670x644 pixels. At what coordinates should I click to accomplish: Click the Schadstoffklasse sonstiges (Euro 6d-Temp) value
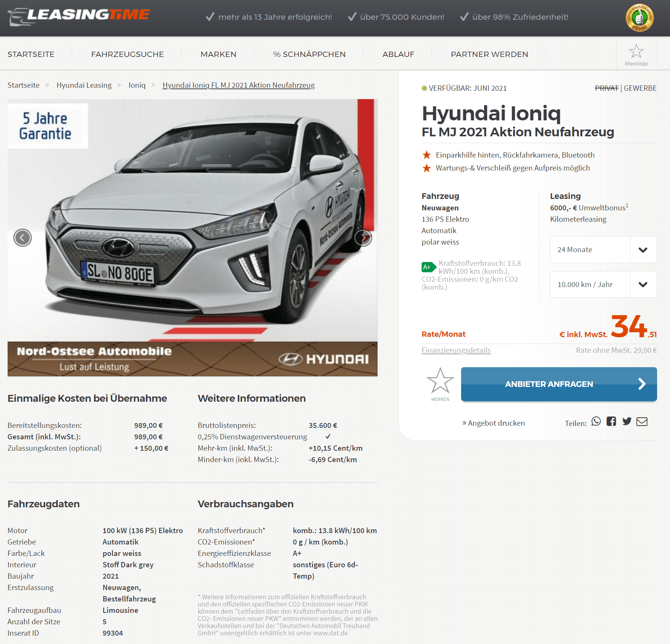tap(326, 570)
